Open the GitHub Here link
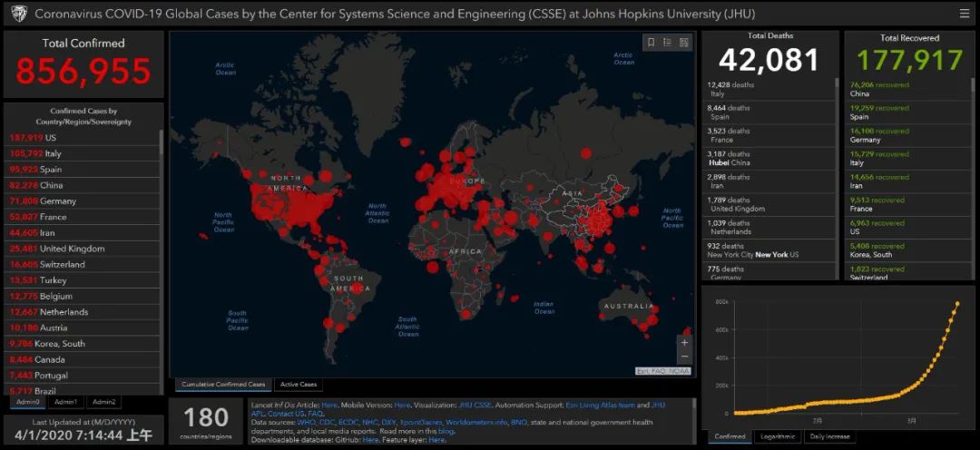Viewport: 980px width, 450px height. (370, 440)
